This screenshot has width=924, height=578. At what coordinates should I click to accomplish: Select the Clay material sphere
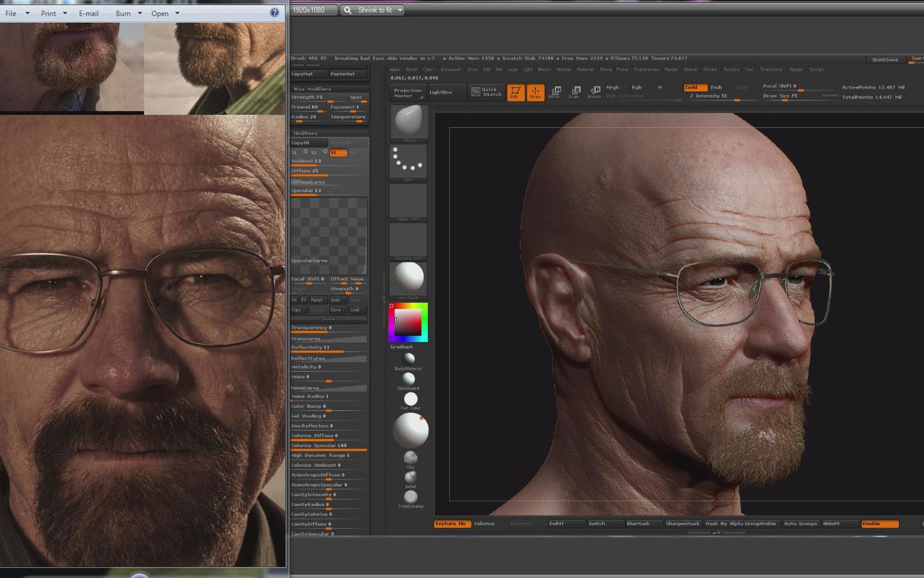pyautogui.click(x=409, y=457)
